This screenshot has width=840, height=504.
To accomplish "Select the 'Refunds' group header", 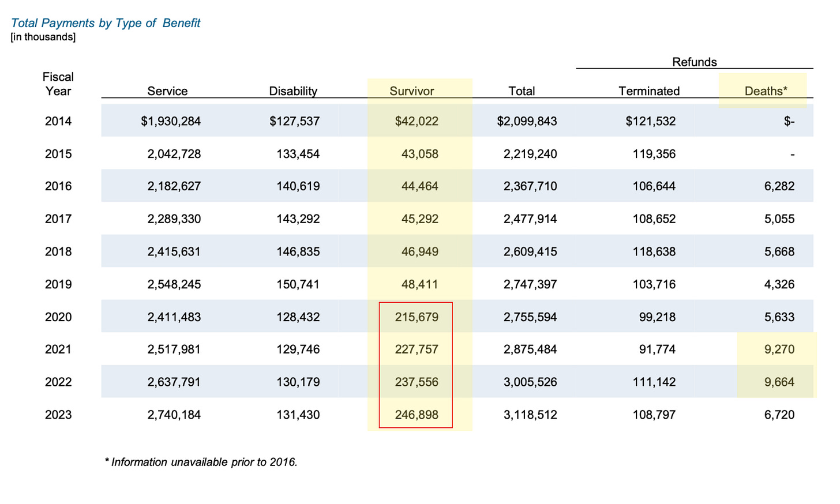I will [x=695, y=62].
